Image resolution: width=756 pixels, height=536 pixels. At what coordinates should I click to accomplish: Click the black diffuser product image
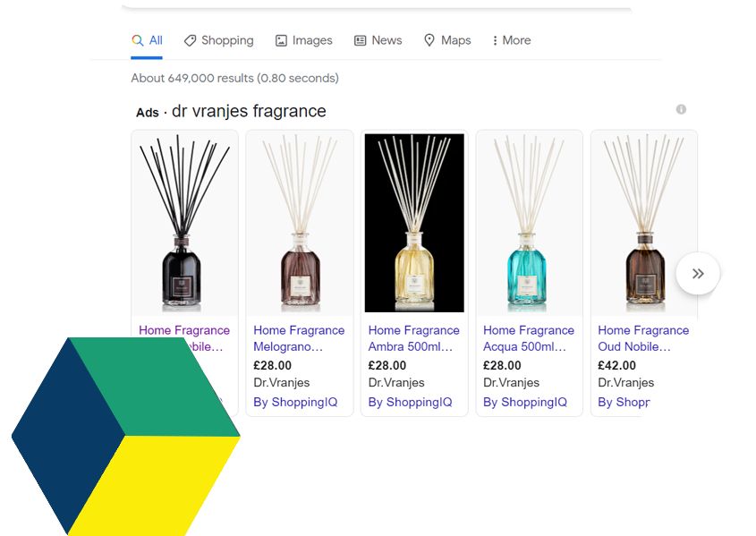tap(184, 223)
